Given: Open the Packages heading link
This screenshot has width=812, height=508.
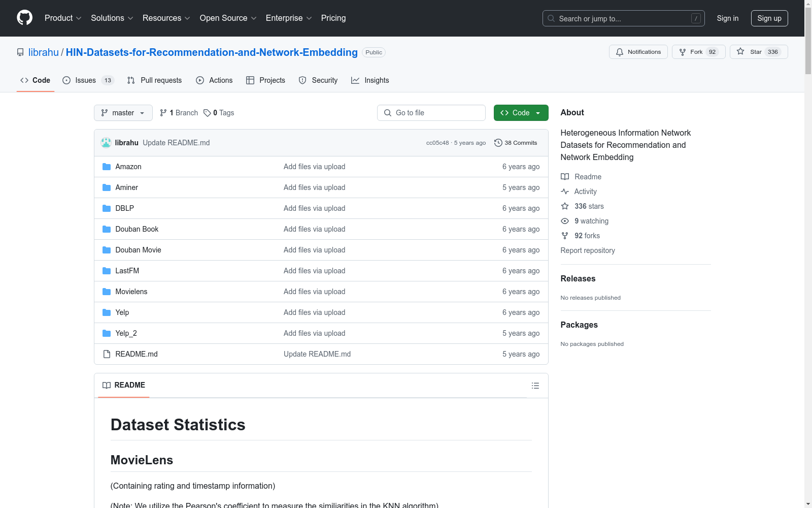Looking at the screenshot, I should click(x=579, y=325).
